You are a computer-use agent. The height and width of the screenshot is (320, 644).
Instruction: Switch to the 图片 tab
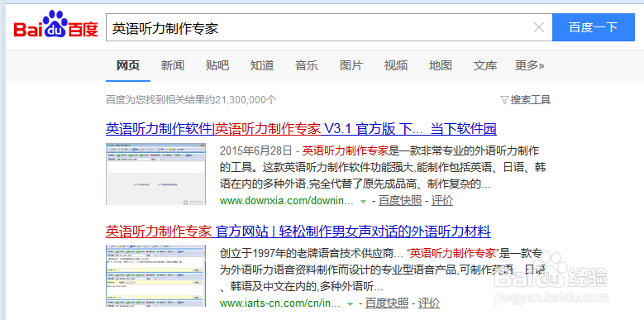[x=351, y=65]
